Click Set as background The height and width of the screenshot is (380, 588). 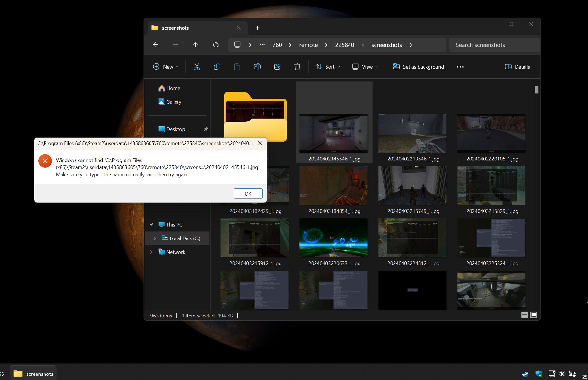coord(419,67)
